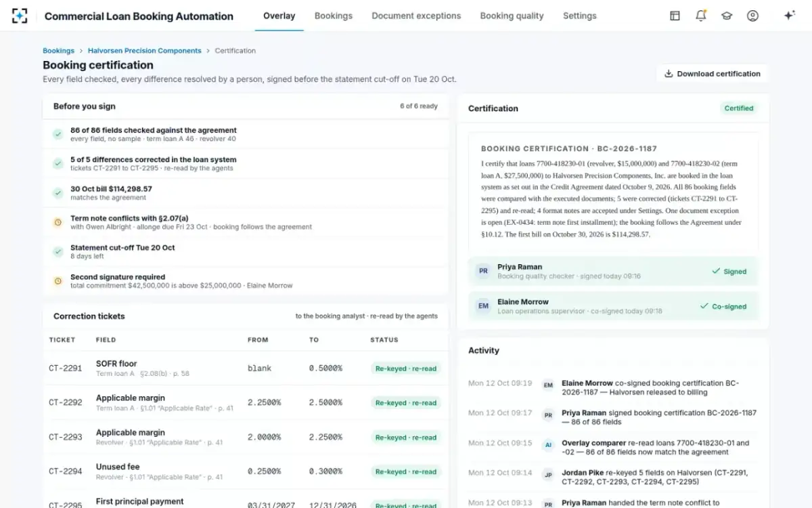Screen dimensions: 812x508
Task: Open the Document exceptions tab
Action: tap(416, 16)
